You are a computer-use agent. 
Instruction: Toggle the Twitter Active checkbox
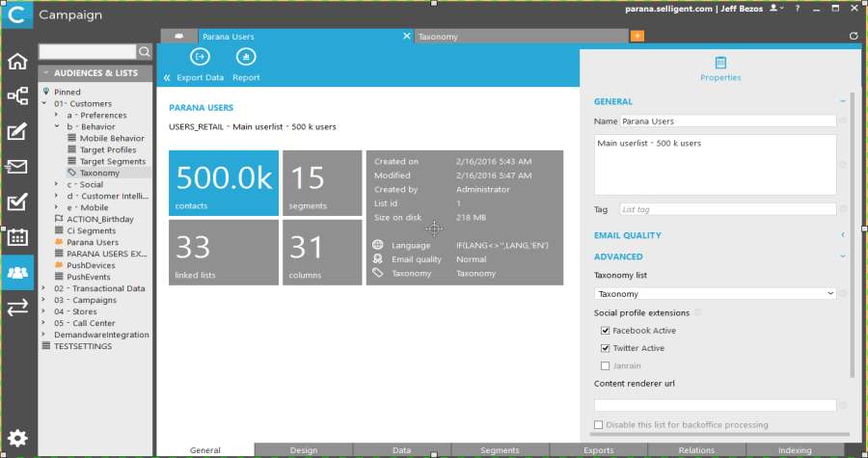click(605, 348)
